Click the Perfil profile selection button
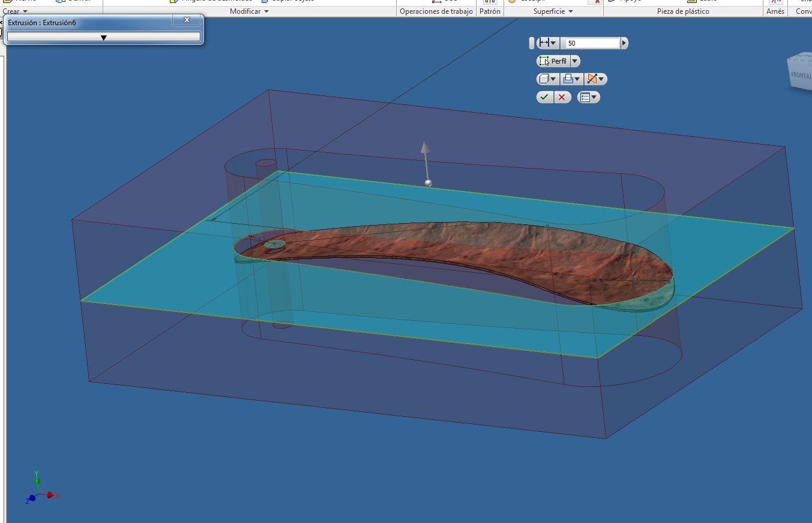812x523 pixels. click(553, 61)
